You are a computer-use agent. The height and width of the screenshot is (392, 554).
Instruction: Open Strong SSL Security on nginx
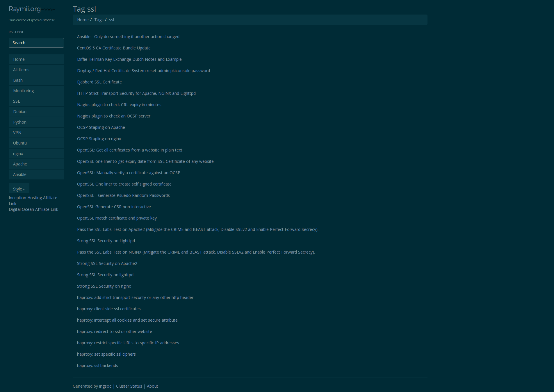click(x=104, y=286)
